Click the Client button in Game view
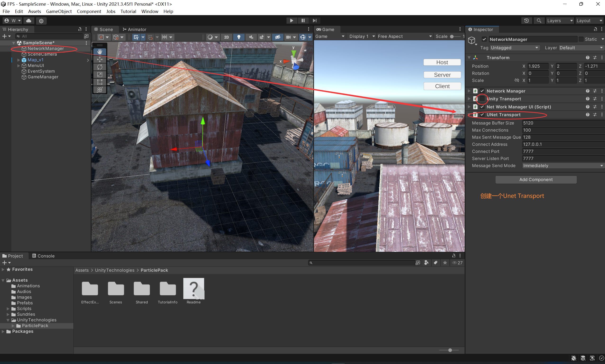Viewport: 605px width, 364px height. [442, 86]
